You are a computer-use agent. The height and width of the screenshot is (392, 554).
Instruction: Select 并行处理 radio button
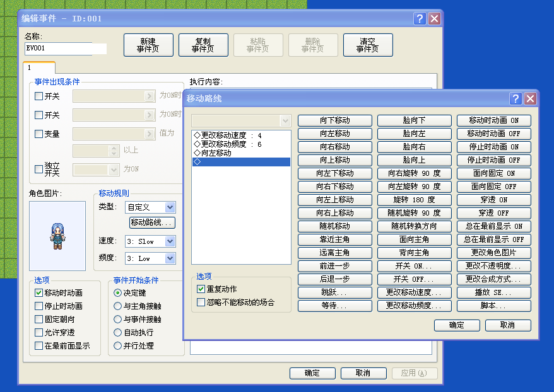(x=117, y=346)
